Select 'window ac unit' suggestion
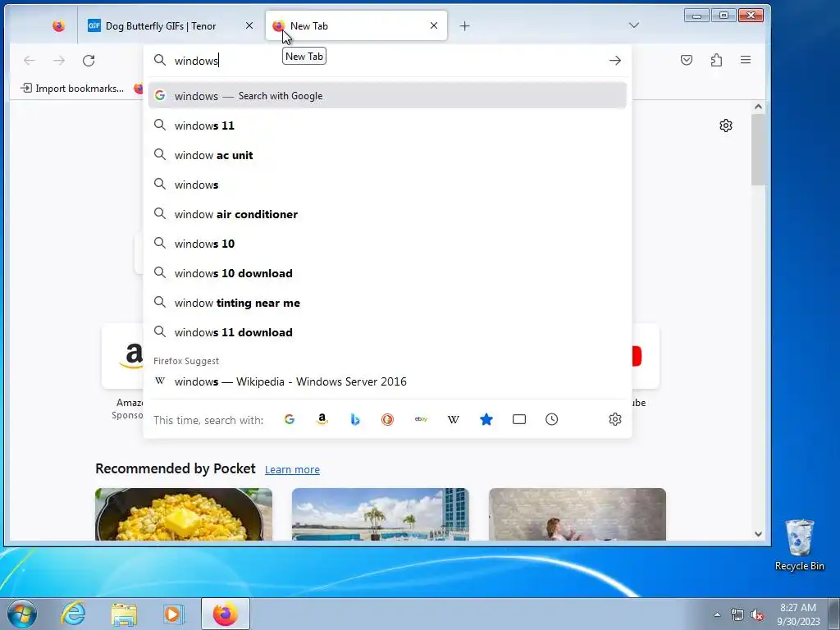Image resolution: width=840 pixels, height=630 pixels. click(x=387, y=155)
